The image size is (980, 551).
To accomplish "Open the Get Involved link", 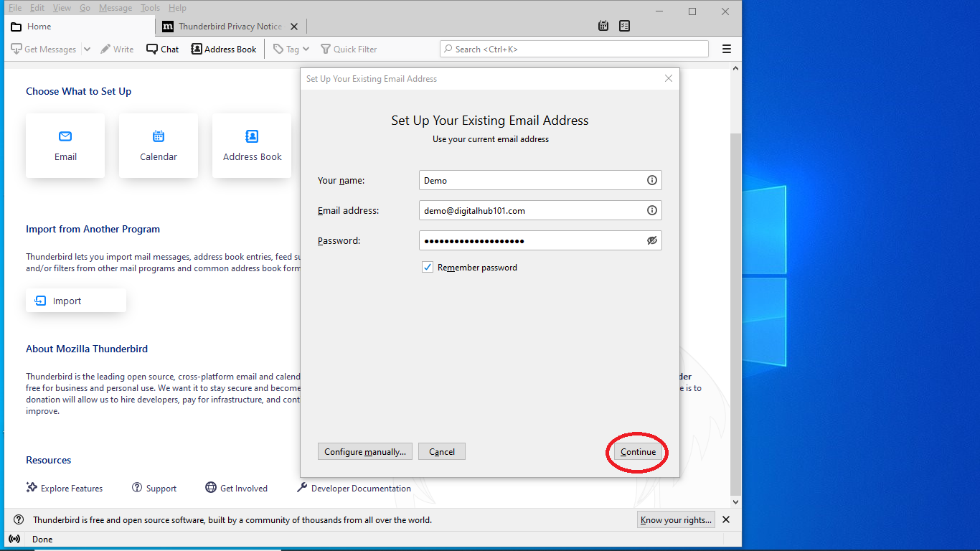I will pos(237,488).
